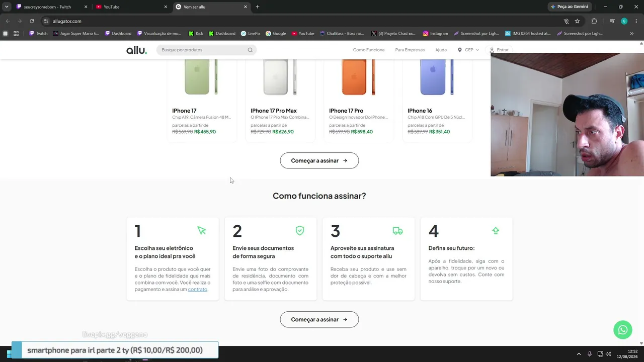Open a new browser tab

point(258,7)
